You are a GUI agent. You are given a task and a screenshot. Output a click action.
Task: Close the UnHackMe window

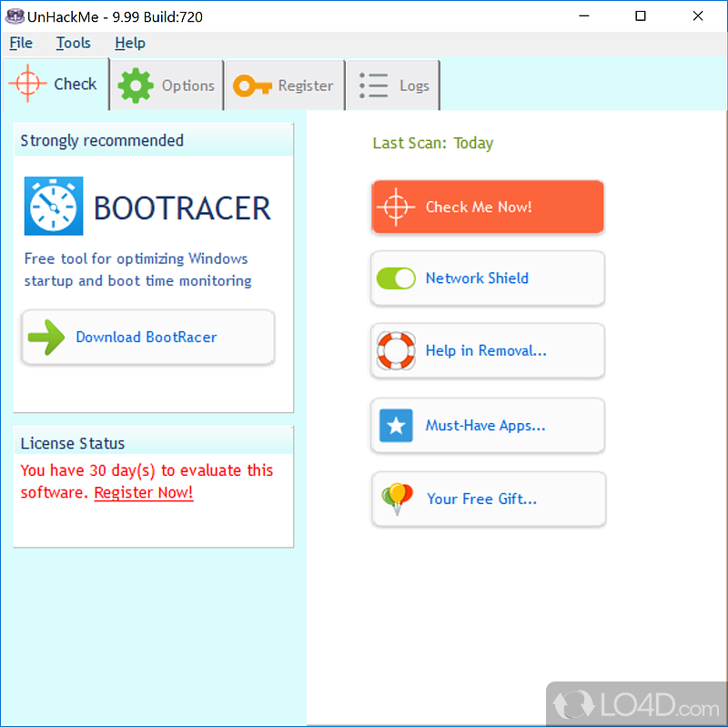[x=697, y=16]
